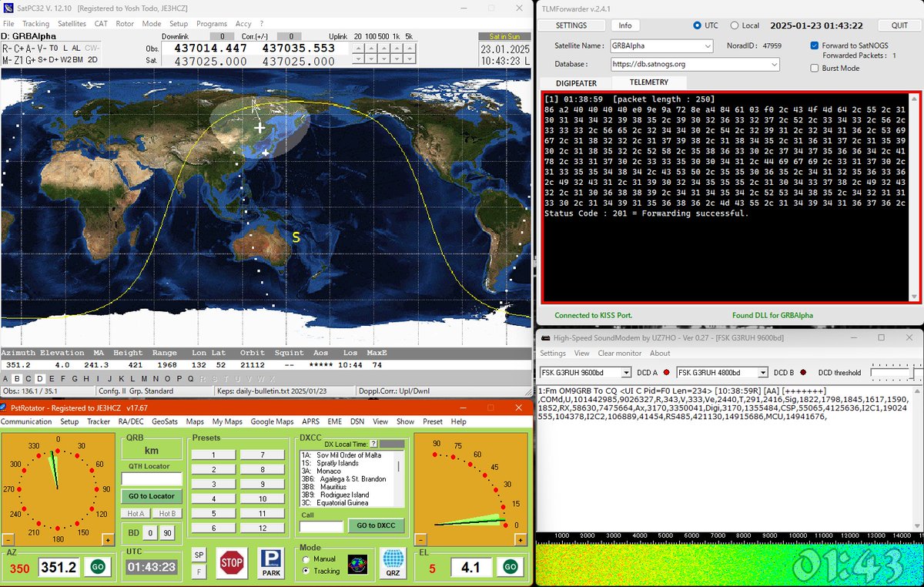Screen dimensions: 924x587
Task: Click the satellite tracker icon in Mode panel
Action: pos(357,564)
